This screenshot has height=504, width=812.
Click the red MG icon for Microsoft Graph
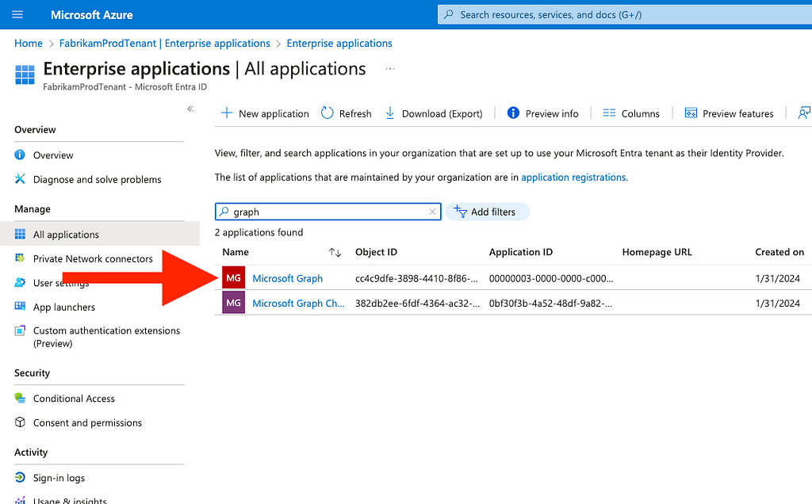click(234, 278)
